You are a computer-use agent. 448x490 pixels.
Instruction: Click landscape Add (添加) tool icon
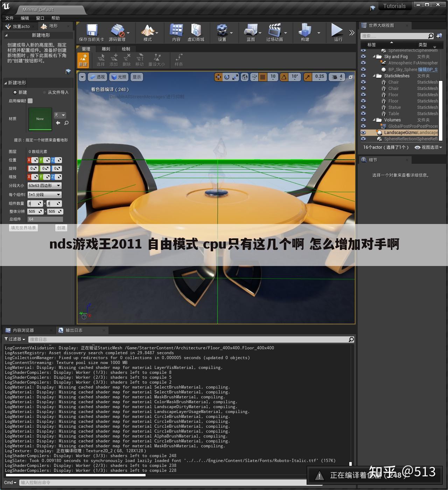click(114, 57)
